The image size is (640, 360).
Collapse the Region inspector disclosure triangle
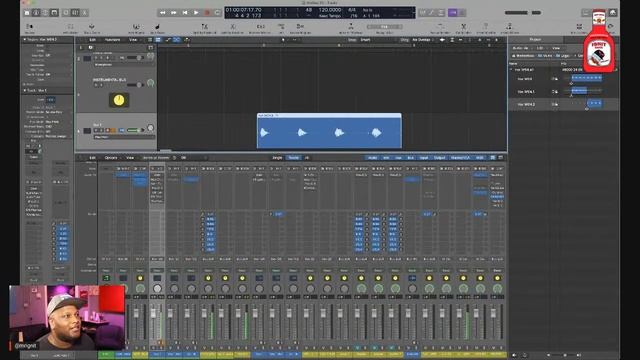click(x=24, y=40)
